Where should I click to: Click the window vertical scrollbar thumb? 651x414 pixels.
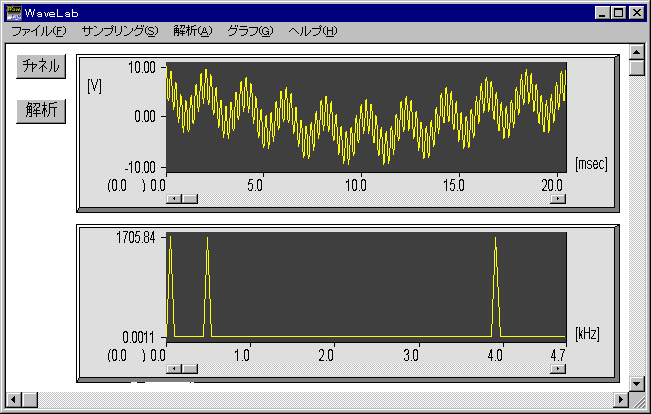pos(636,68)
